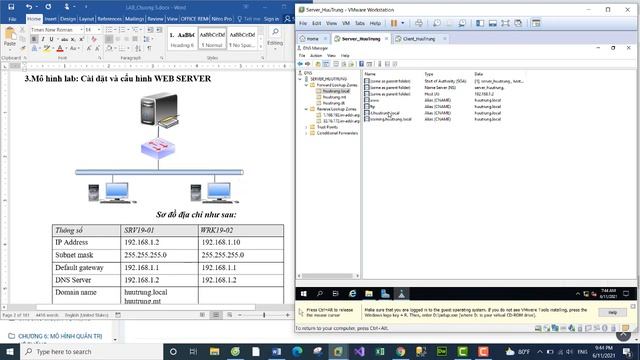Switch to VMware Home tab
640x360 pixels.
click(313, 39)
